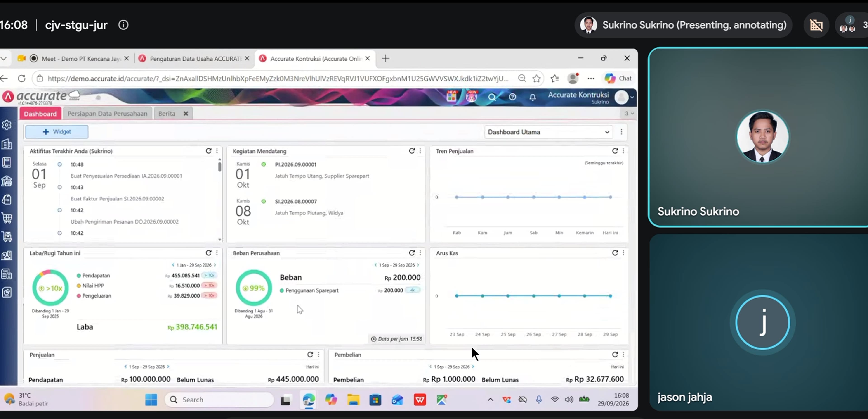Switch to Pengaturan Data Usaha browser tab
Screen dimensions: 868x419
click(x=196, y=58)
